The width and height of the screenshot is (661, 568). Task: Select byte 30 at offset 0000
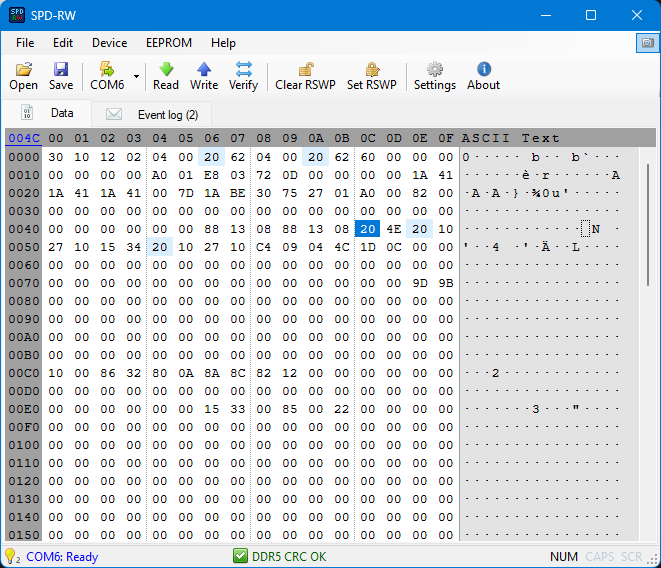[56, 157]
